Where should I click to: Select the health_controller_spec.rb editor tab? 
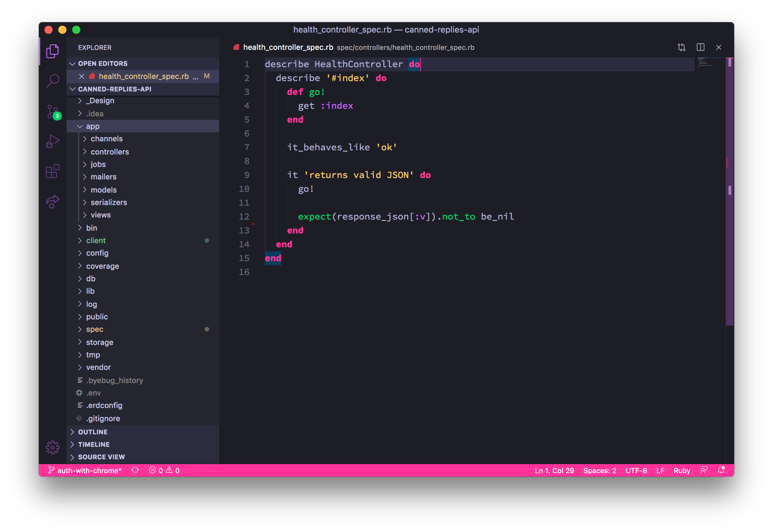tap(288, 47)
